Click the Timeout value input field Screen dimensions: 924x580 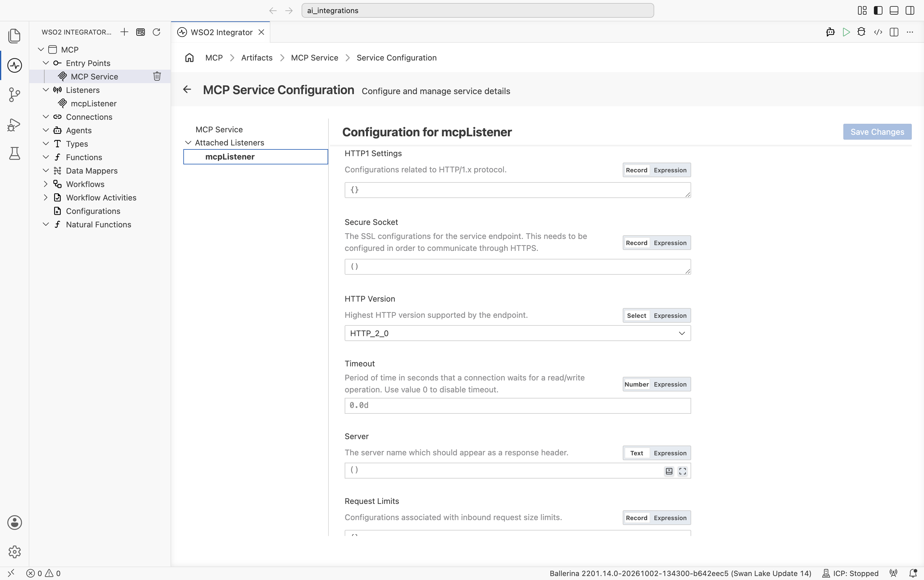pos(517,406)
